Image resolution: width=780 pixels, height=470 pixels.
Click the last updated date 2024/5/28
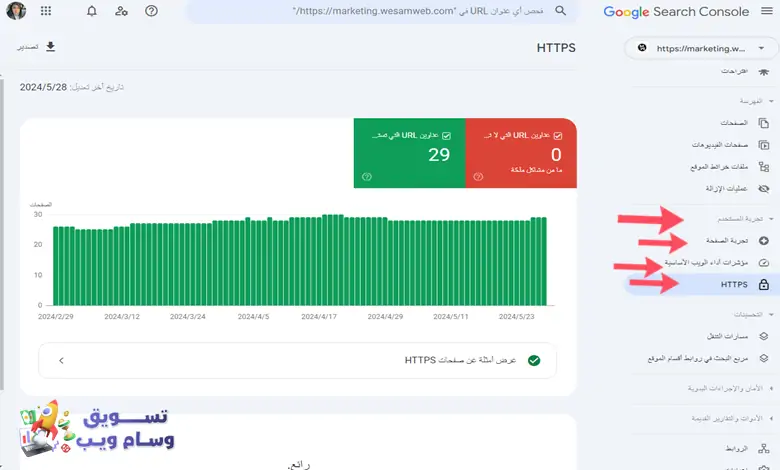click(43, 87)
